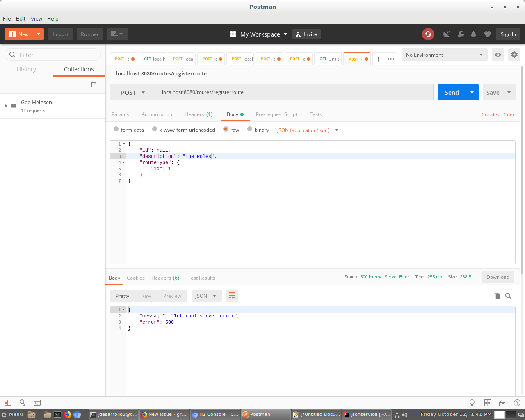Screen dimensions: 525x420
Task: Open the notifications bell icon
Action: 474,34
